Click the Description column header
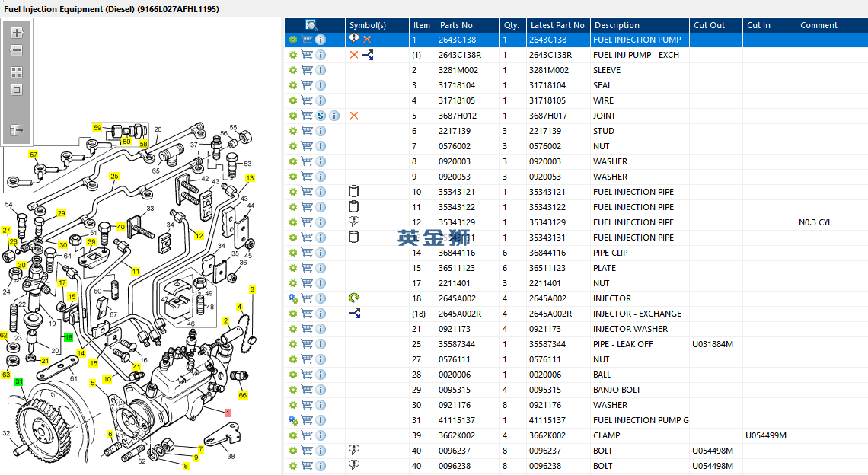This screenshot has width=868, height=475. (617, 25)
